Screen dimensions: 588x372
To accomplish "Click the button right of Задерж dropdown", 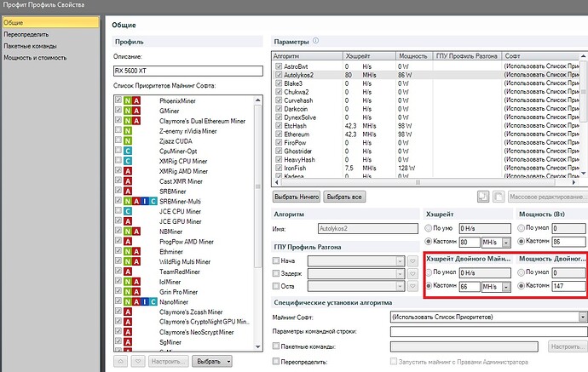I will coord(412,273).
